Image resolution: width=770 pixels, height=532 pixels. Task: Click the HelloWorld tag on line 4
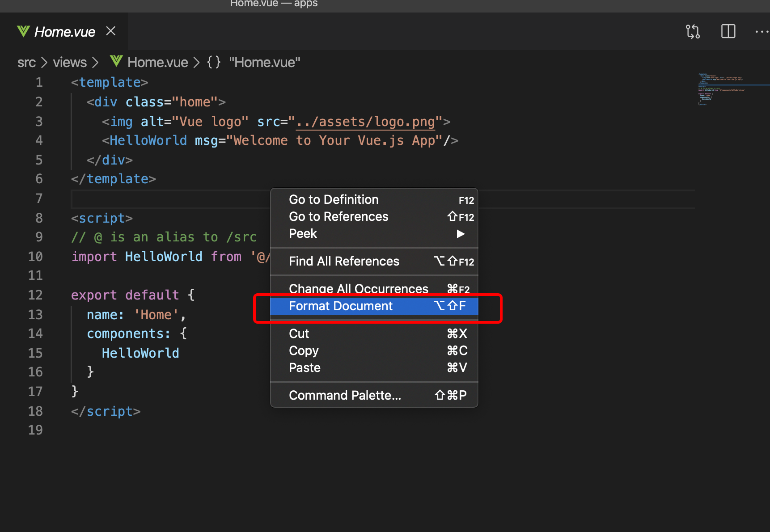click(148, 140)
